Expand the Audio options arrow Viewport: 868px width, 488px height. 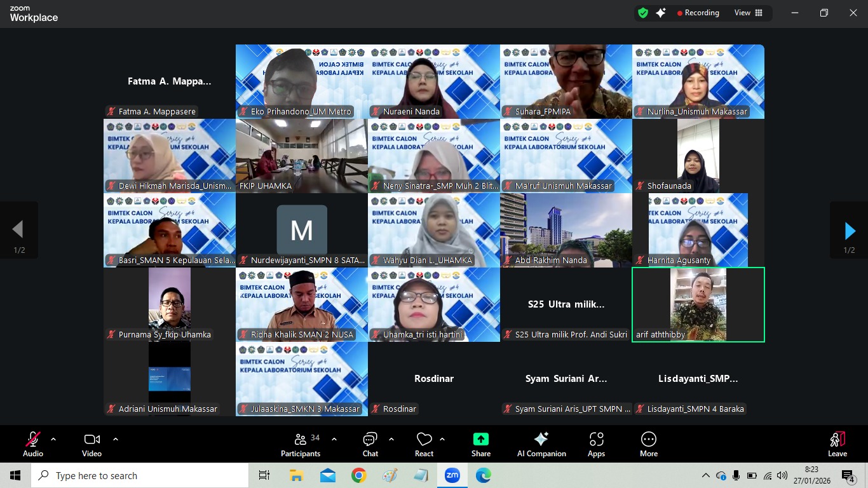(x=53, y=439)
